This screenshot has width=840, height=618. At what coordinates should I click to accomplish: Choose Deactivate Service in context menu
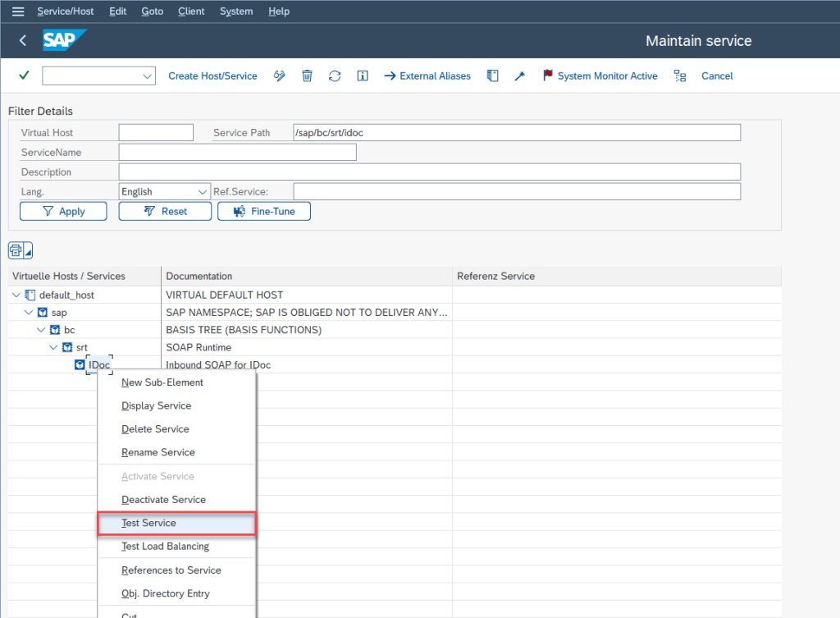[163, 500]
